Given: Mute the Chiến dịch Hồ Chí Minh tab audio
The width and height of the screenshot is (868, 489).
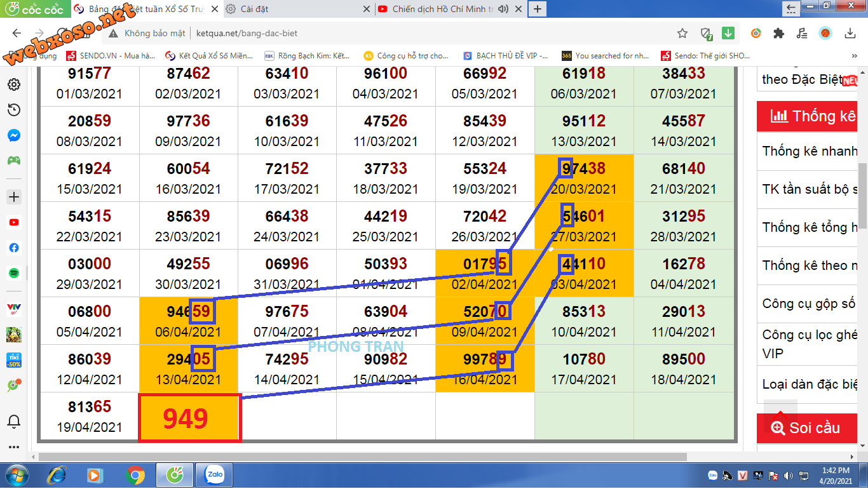Looking at the screenshot, I should click(504, 9).
